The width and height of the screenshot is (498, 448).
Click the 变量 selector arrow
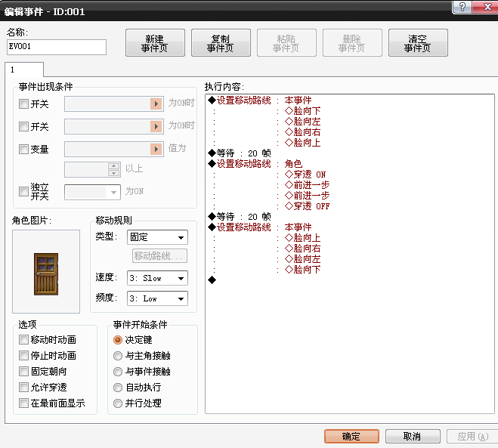(156, 149)
